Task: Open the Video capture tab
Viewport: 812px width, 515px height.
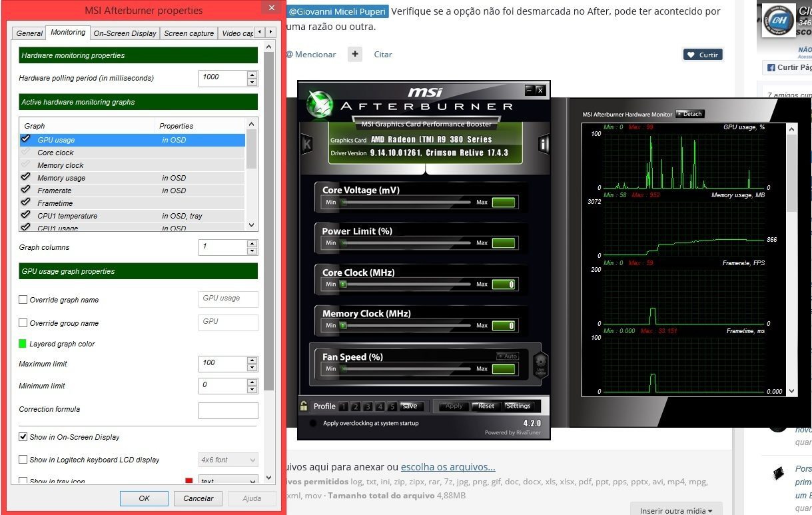Action: (237, 33)
